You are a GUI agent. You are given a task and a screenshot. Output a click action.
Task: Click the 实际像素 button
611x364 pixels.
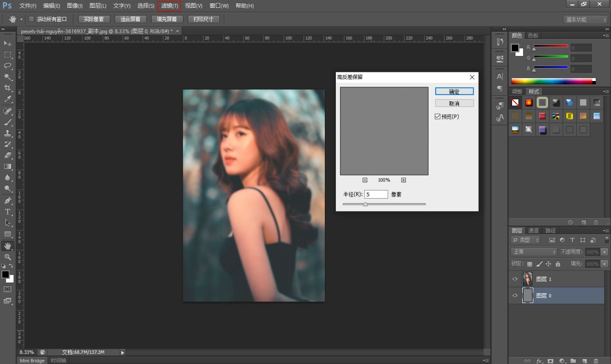[94, 19]
